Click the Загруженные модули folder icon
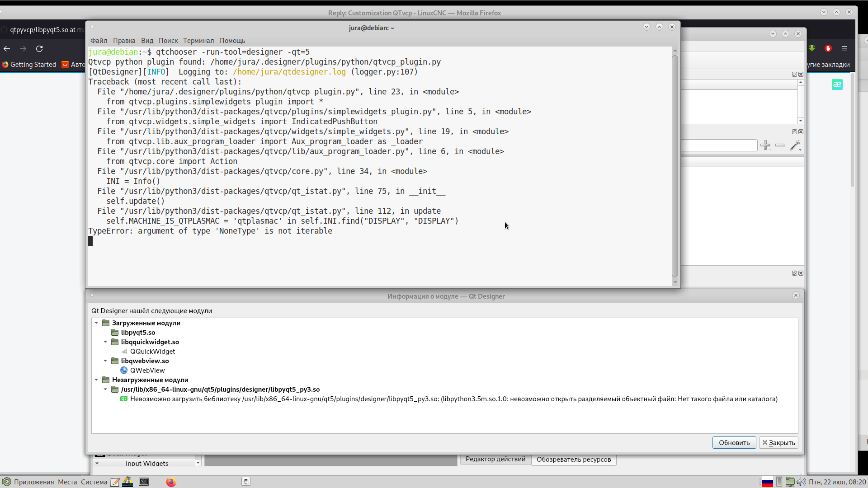This screenshot has width=868, height=488. click(106, 323)
